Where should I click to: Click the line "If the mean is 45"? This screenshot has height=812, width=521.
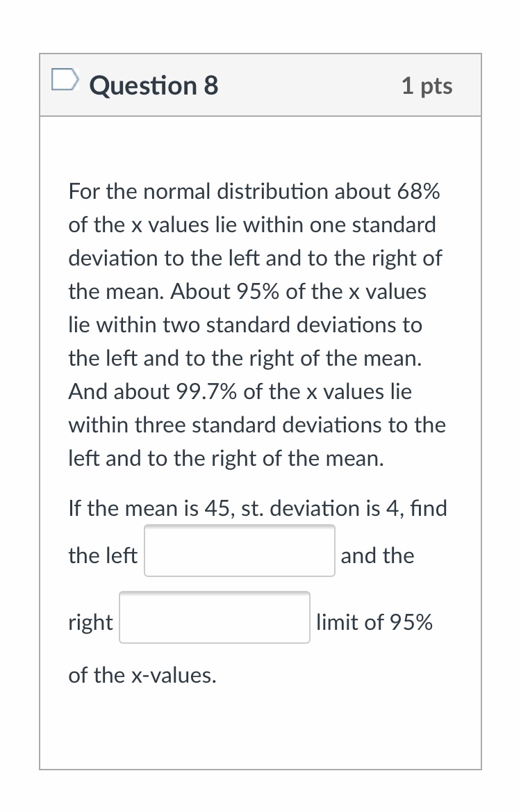click(x=151, y=508)
